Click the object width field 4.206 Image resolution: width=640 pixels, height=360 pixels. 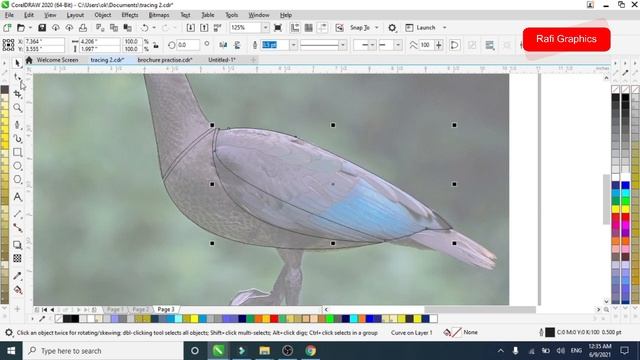(100, 42)
